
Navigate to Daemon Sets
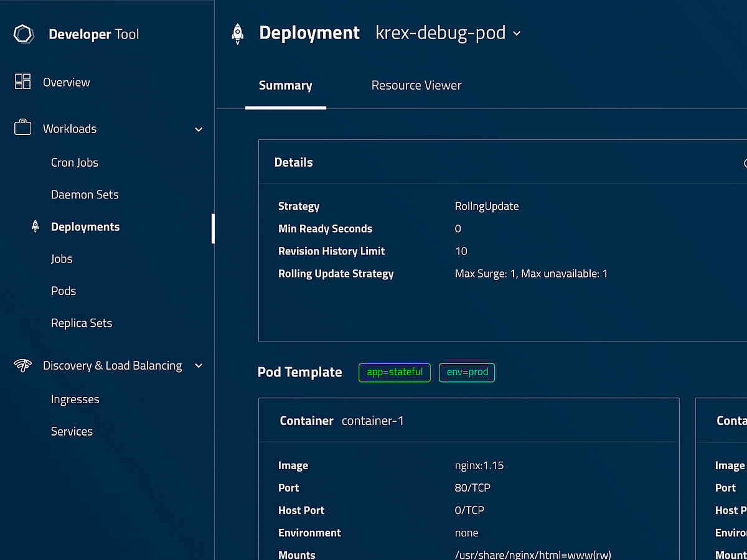(85, 194)
